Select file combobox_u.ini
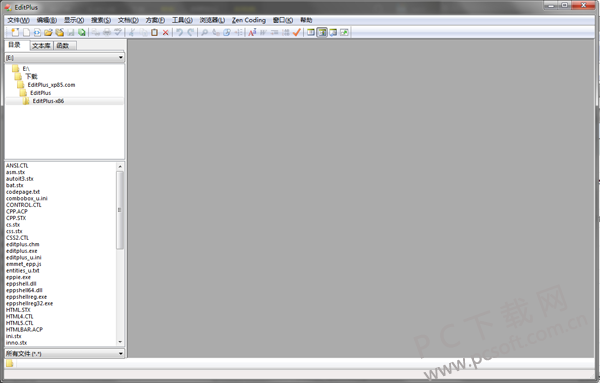This screenshot has height=383, width=600. coord(27,199)
